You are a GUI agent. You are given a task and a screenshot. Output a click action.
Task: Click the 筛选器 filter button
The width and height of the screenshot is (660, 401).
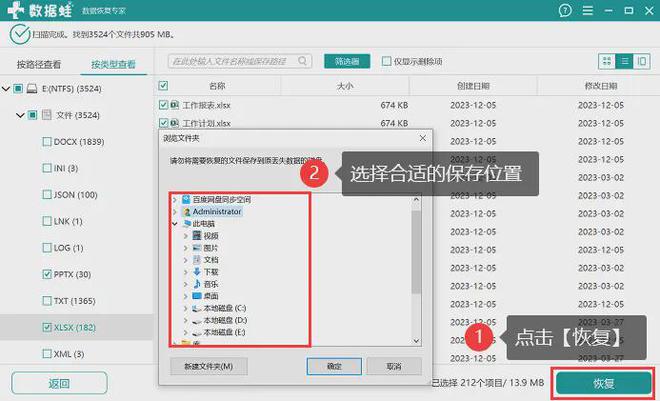347,61
